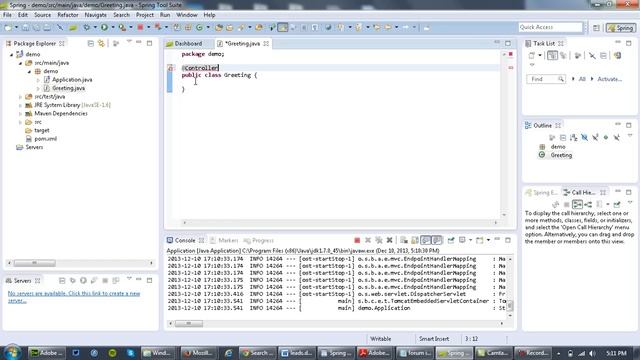Click the Clear Console icon
Viewport: 640px width, 360px height.
[404, 240]
